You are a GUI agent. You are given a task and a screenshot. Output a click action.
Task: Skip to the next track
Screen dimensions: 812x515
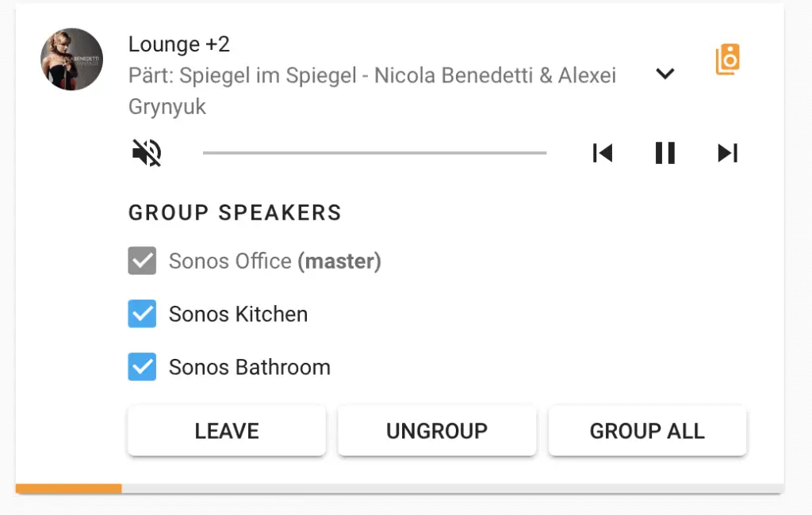point(727,153)
